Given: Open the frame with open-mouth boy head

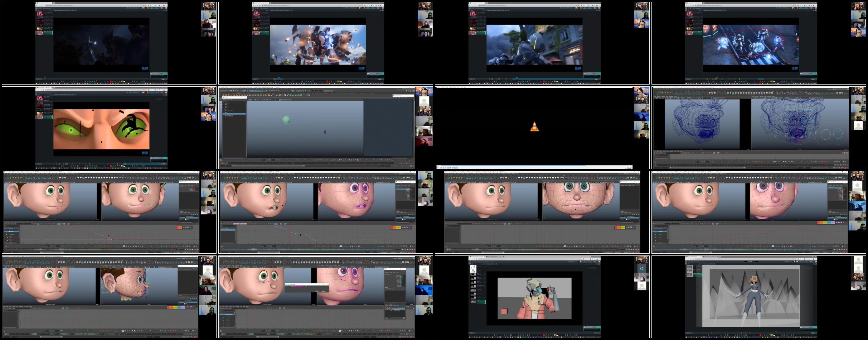Looking at the screenshot, I should point(326,212).
